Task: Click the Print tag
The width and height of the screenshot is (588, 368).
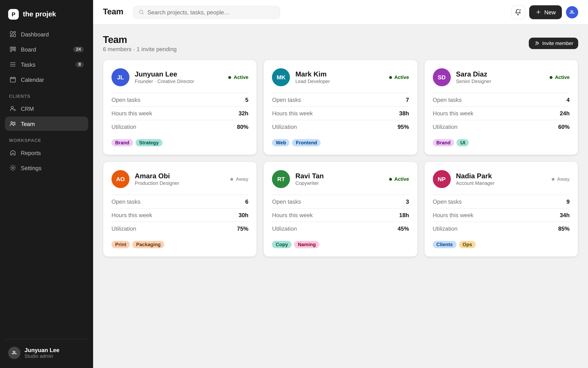Action: click(120, 244)
